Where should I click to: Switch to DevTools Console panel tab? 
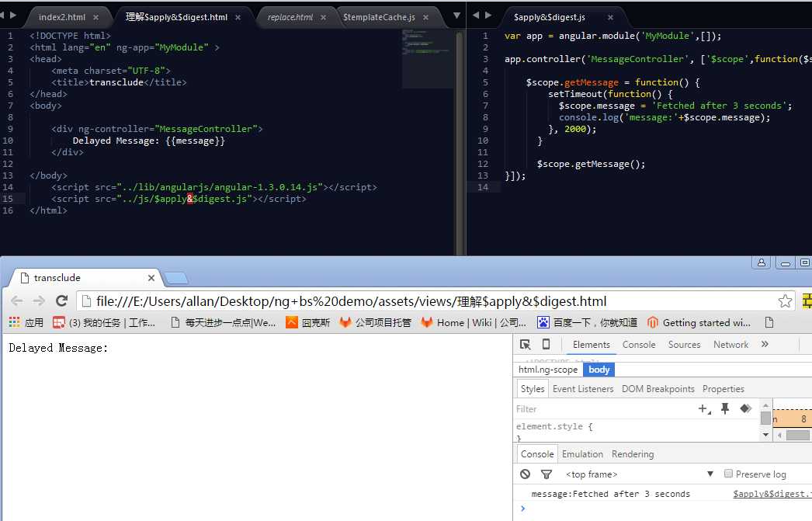pos(639,345)
